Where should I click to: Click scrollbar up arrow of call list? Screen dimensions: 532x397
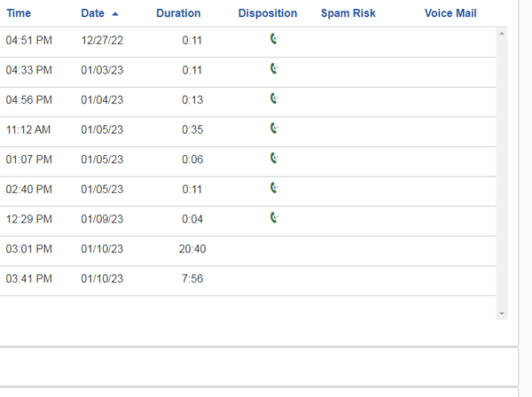point(502,34)
